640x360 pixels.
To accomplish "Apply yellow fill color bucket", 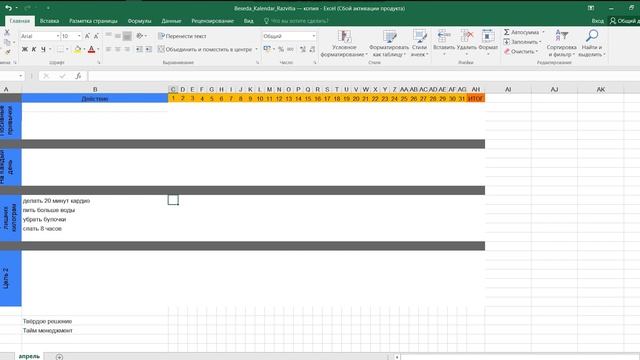I will 78,49.
